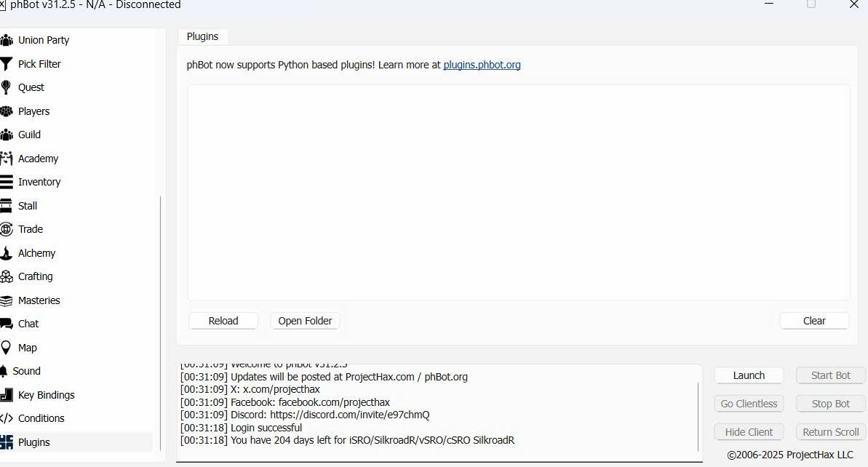Screen dimensions: 868x467
Task: Select Masteries in the sidebar menu
Action: tap(39, 300)
